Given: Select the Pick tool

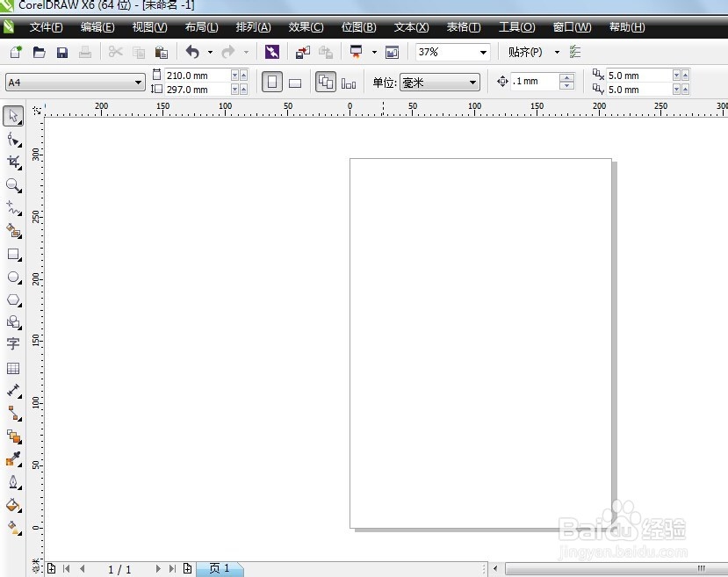Looking at the screenshot, I should pos(13,116).
